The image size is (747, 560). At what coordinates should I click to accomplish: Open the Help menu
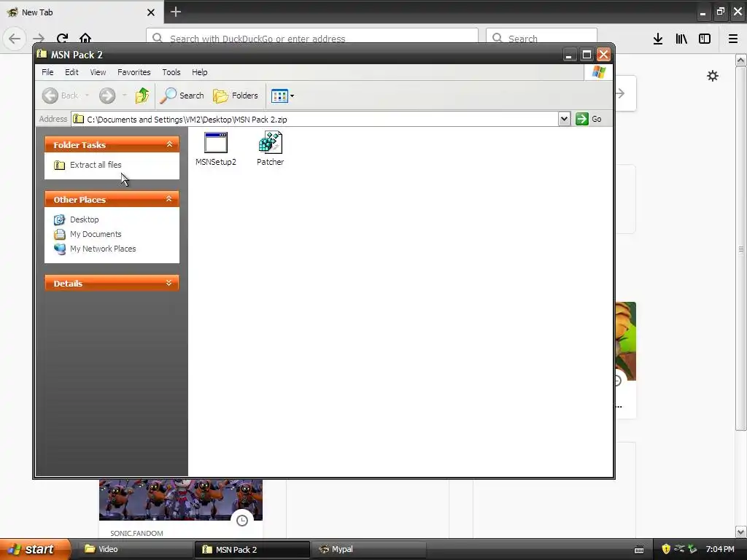200,72
